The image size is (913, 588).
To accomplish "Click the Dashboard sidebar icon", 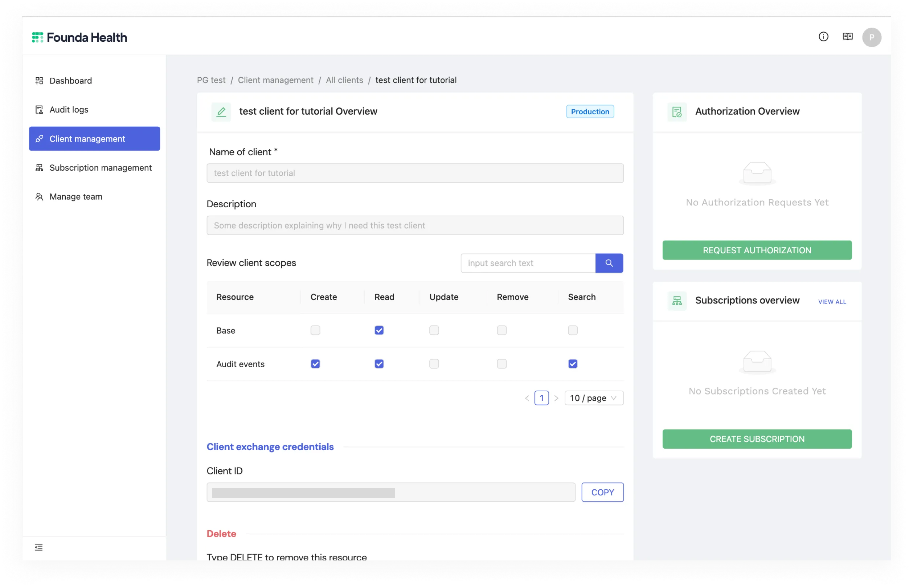I will 39,81.
